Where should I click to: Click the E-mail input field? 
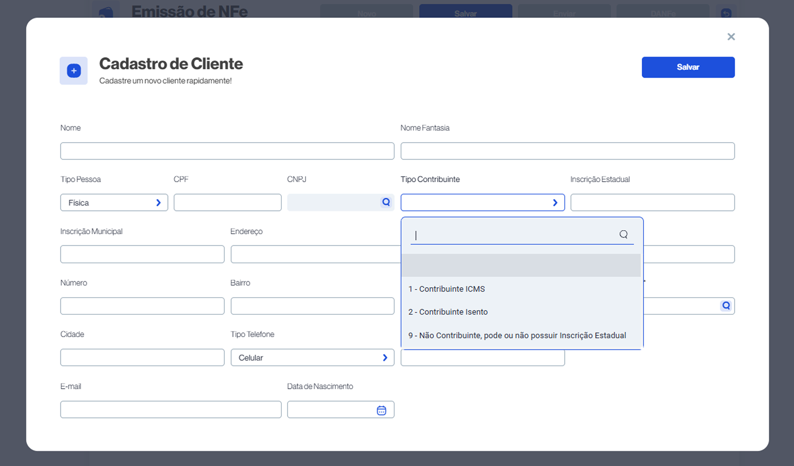pyautogui.click(x=171, y=410)
